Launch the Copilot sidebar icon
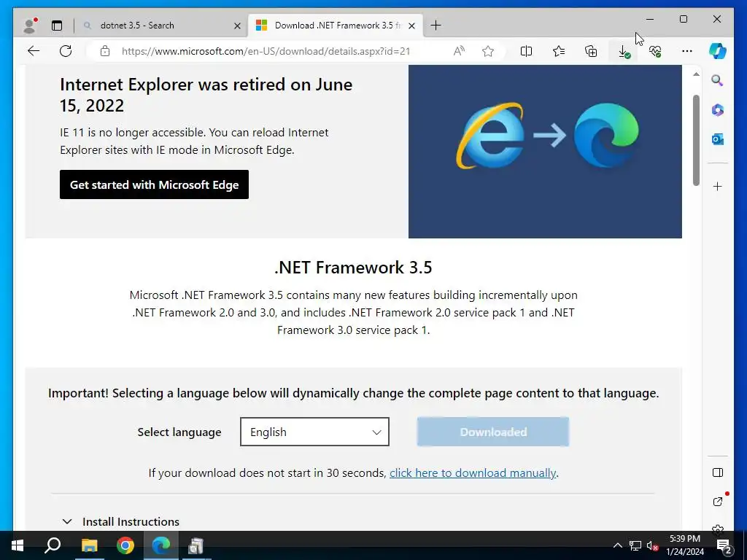747x560 pixels. pyautogui.click(x=718, y=51)
